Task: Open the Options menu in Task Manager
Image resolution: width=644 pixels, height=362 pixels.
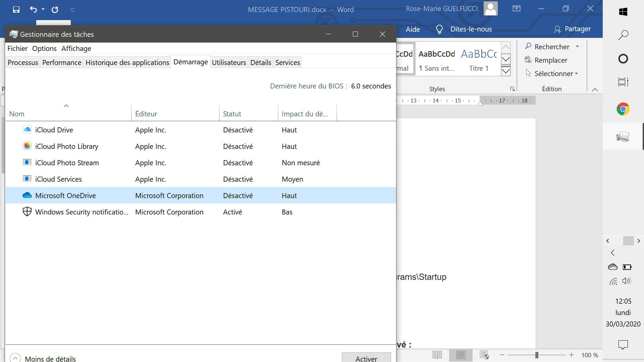Action: coord(44,49)
